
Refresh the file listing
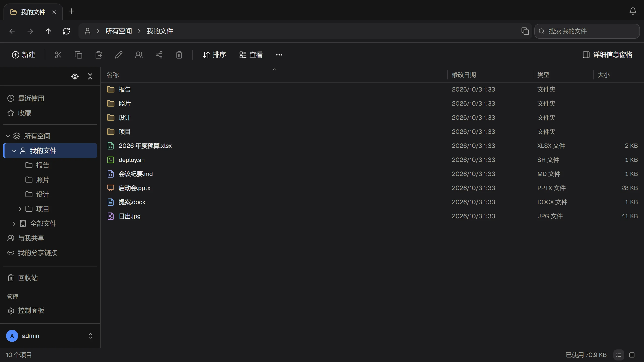pos(66,31)
